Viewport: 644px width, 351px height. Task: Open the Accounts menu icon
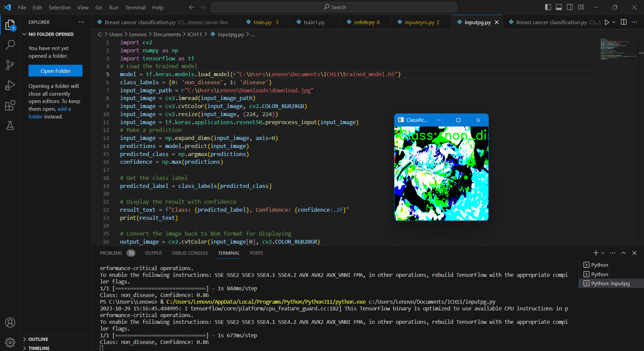click(x=10, y=322)
